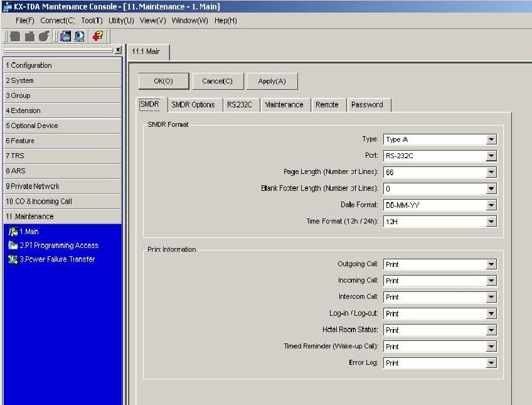Click the greyed-out folder toolbar icon
The width and height of the screenshot is (532, 405).
click(29, 36)
